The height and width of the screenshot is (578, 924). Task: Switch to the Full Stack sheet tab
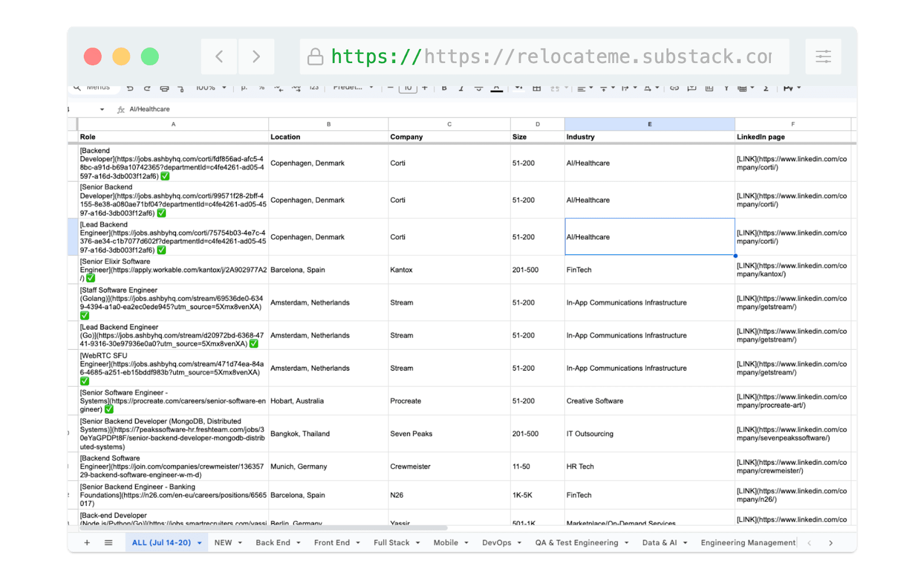point(392,543)
